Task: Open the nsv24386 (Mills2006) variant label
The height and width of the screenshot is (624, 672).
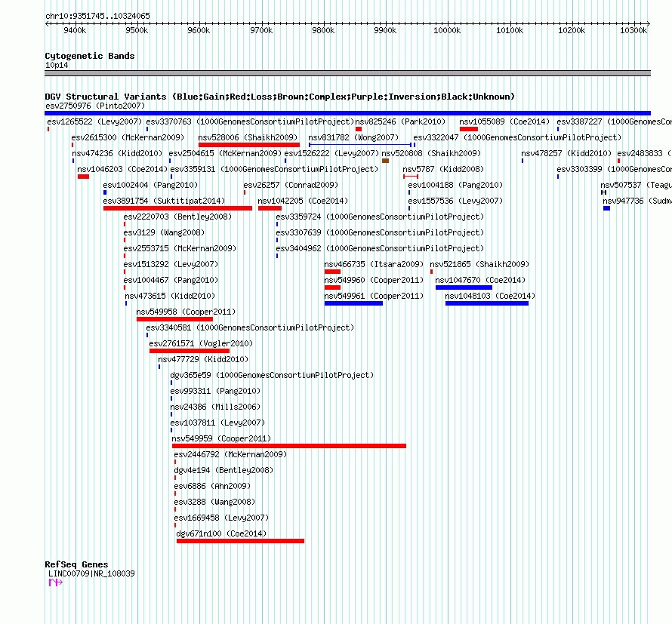Action: [x=216, y=407]
